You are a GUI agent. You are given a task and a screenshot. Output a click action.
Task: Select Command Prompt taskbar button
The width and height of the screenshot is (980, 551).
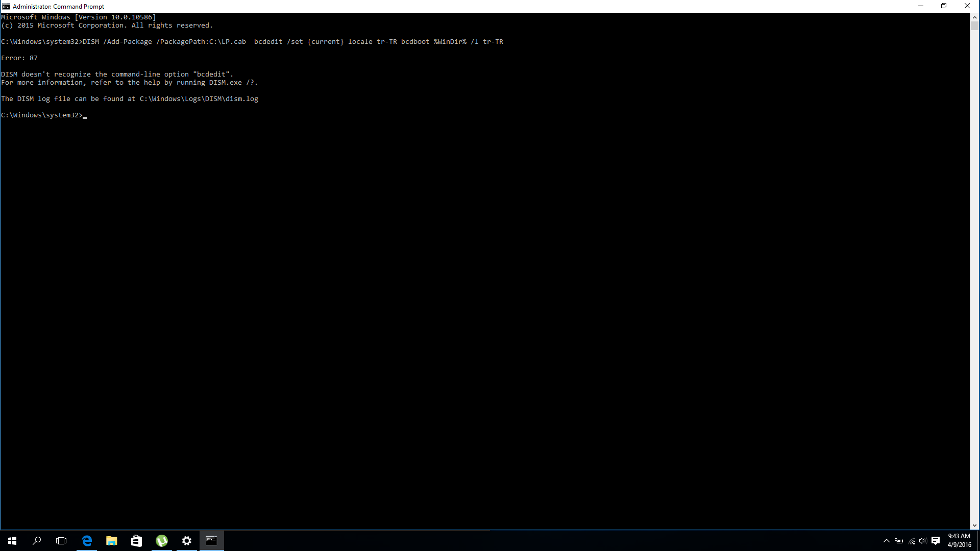pyautogui.click(x=211, y=541)
